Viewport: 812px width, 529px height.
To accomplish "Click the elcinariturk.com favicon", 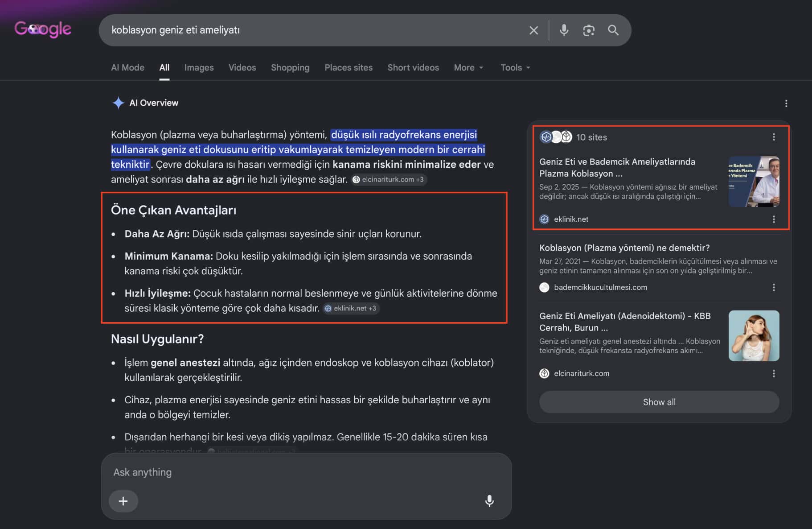I will 544,373.
